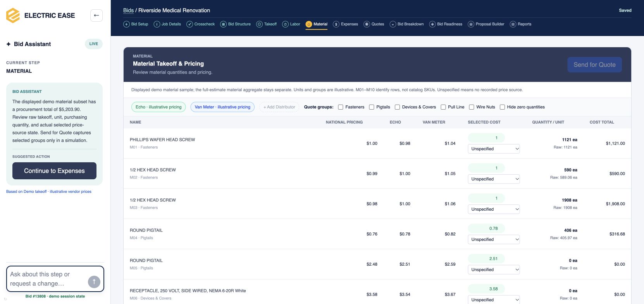Toggle the Fasteners quote group checkbox
Viewport: 644px width, 304px height.
[x=341, y=107]
